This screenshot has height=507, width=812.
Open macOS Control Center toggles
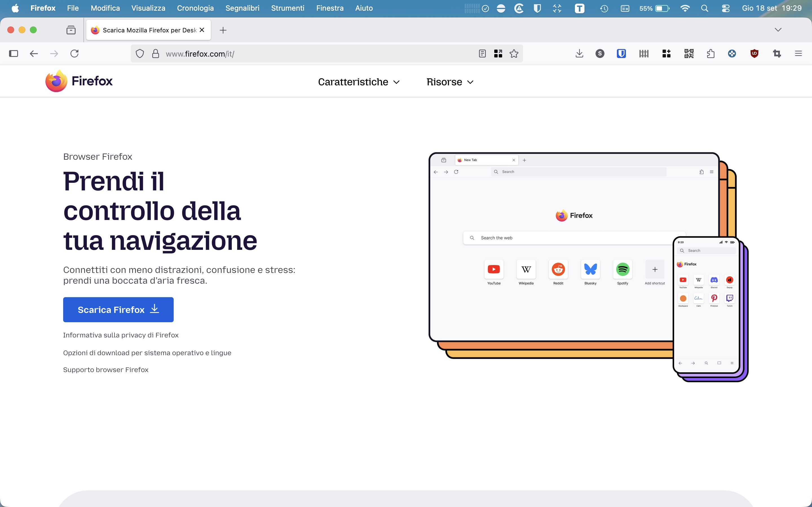(725, 8)
